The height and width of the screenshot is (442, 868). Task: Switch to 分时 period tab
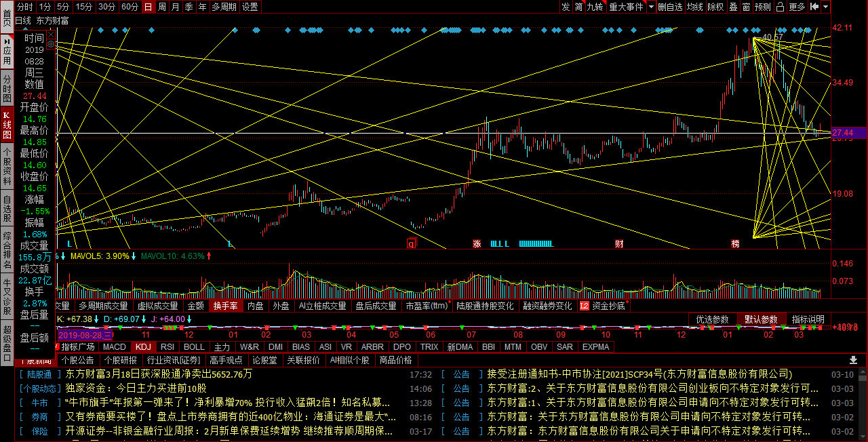(25, 7)
